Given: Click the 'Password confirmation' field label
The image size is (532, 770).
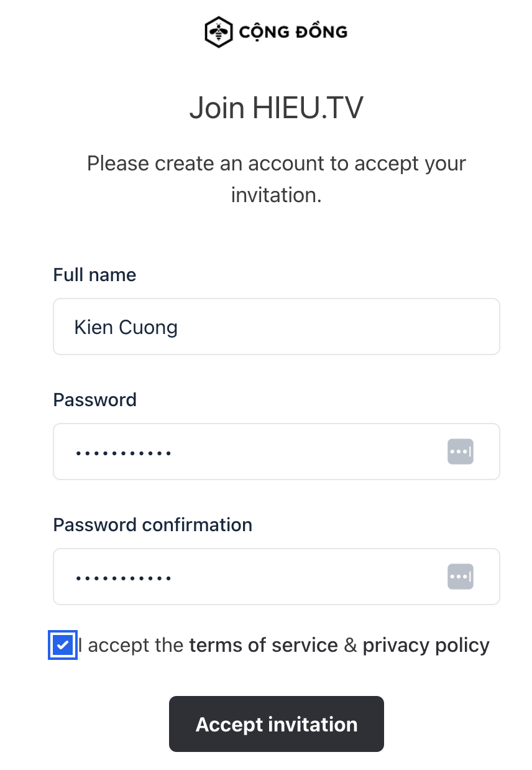Looking at the screenshot, I should [x=153, y=525].
